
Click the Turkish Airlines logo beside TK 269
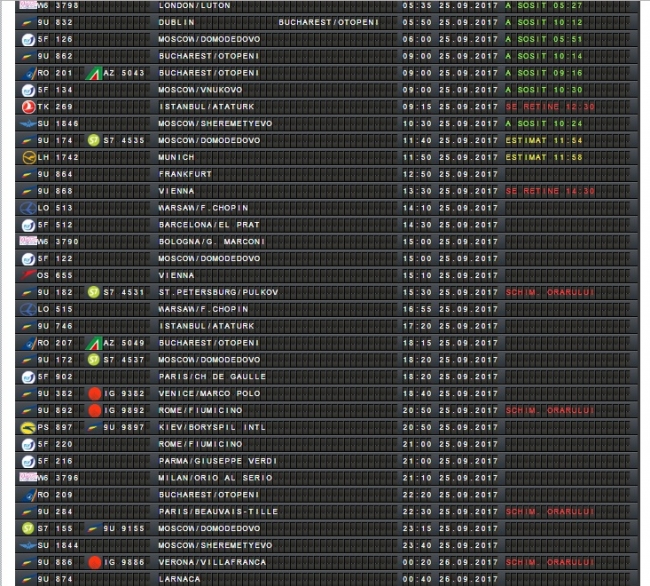[28, 107]
